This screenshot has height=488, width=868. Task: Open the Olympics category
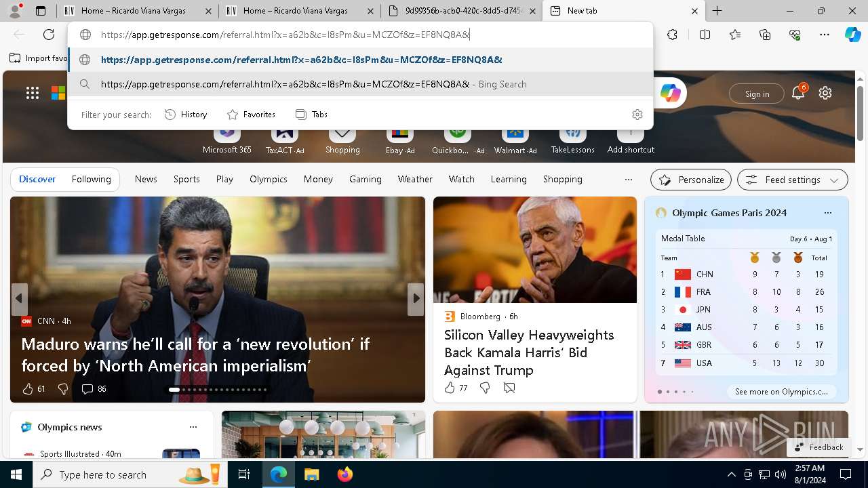click(269, 179)
